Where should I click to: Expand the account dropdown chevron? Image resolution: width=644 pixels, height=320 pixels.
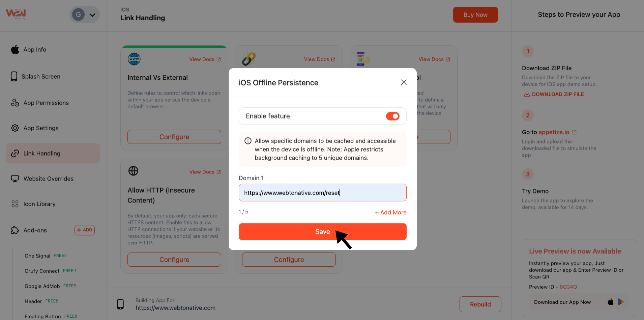click(92, 15)
